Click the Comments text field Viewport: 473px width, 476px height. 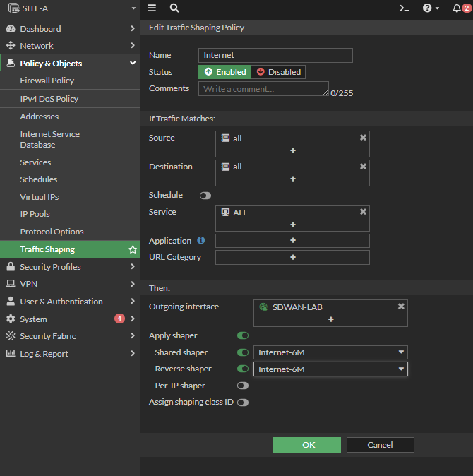tap(263, 89)
